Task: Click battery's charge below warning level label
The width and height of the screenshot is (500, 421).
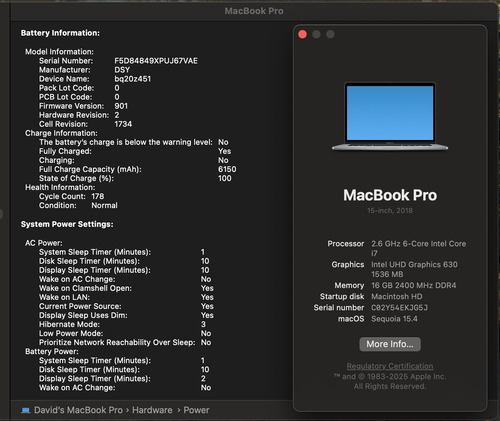Action: [x=126, y=142]
